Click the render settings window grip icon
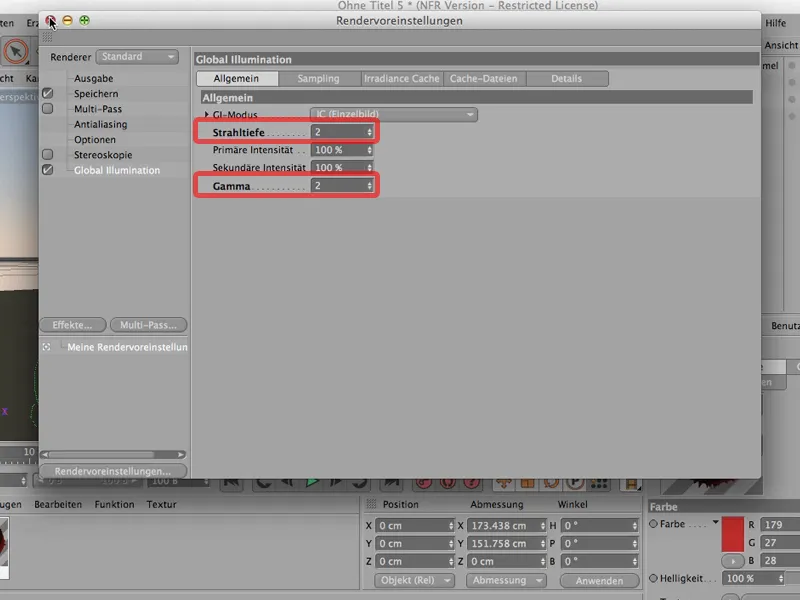 tap(47, 37)
